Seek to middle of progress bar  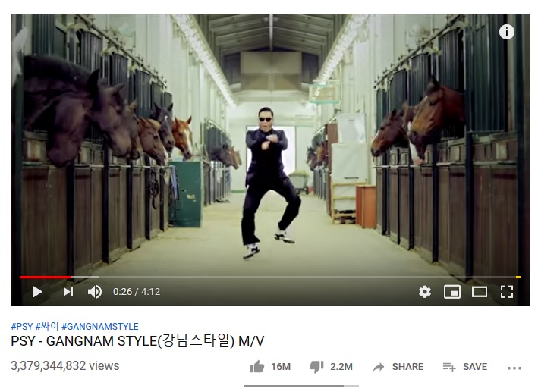click(x=270, y=277)
